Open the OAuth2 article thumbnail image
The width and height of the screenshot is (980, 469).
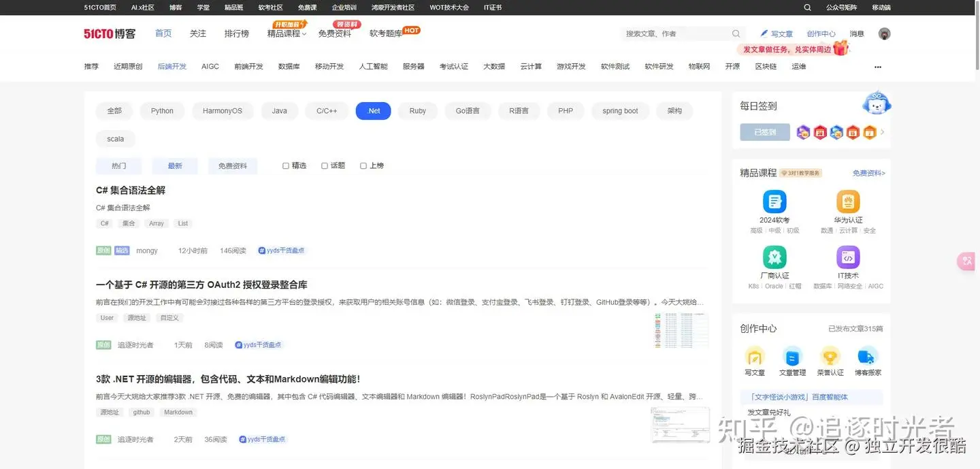[x=681, y=330]
